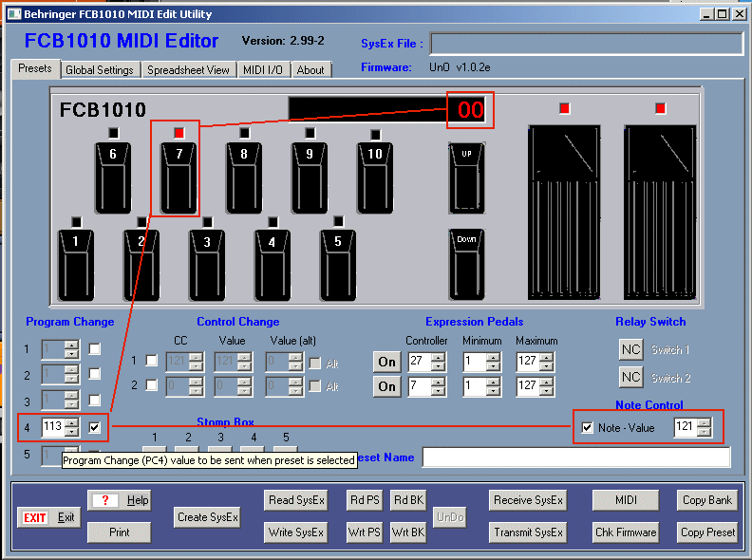
Task: Increase first pedal Controller value 27
Action: click(x=438, y=357)
